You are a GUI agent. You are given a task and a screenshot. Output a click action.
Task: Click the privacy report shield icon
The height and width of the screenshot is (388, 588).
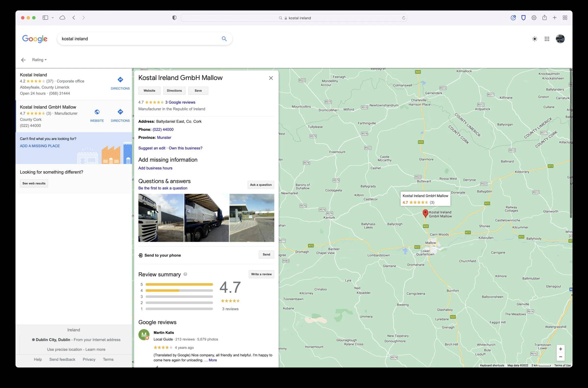coord(174,18)
